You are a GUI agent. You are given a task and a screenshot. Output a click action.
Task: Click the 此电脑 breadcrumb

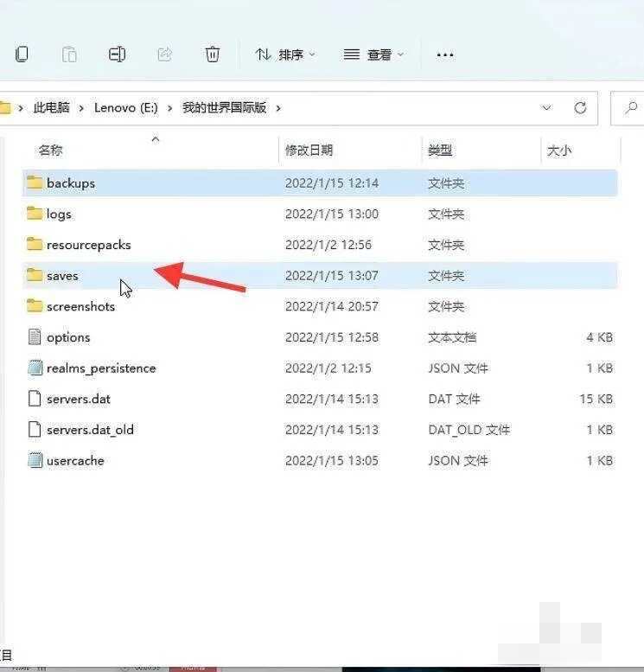[x=51, y=108]
